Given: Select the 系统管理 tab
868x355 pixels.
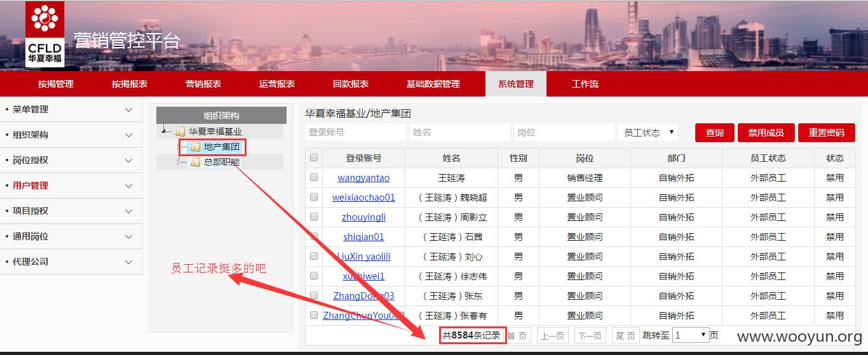Looking at the screenshot, I should point(516,84).
